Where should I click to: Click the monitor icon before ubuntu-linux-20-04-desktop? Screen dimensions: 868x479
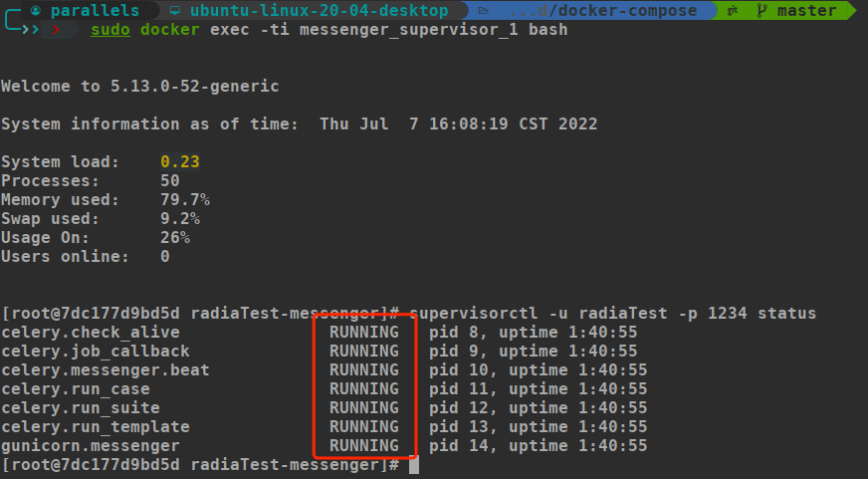pos(174,10)
